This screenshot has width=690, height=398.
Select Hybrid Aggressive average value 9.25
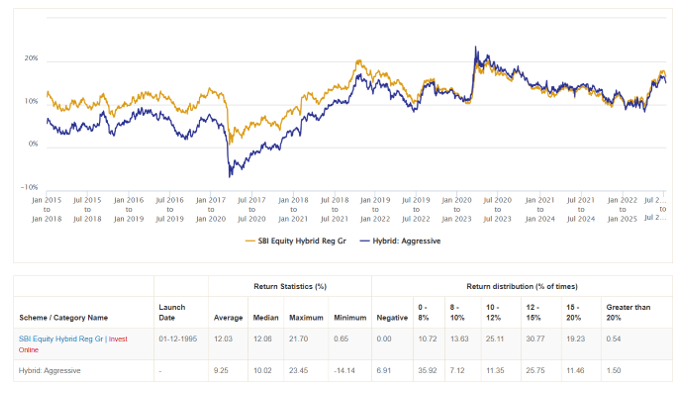coord(221,371)
